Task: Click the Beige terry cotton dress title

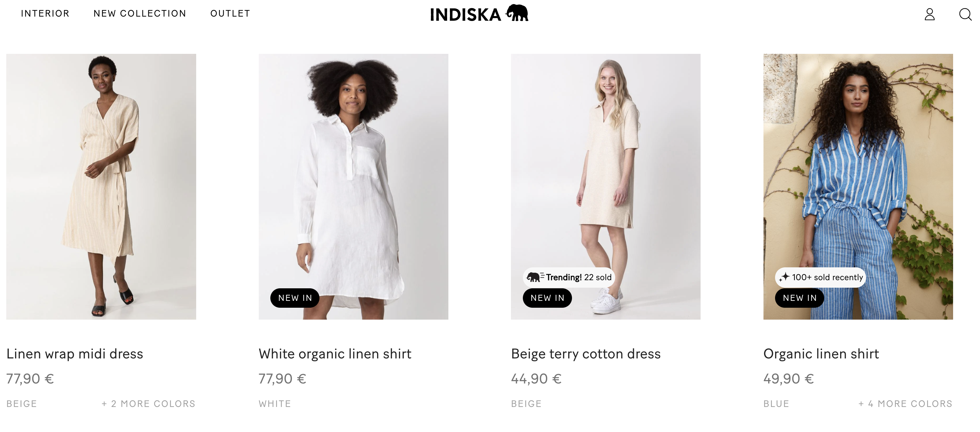Action: coord(586,354)
